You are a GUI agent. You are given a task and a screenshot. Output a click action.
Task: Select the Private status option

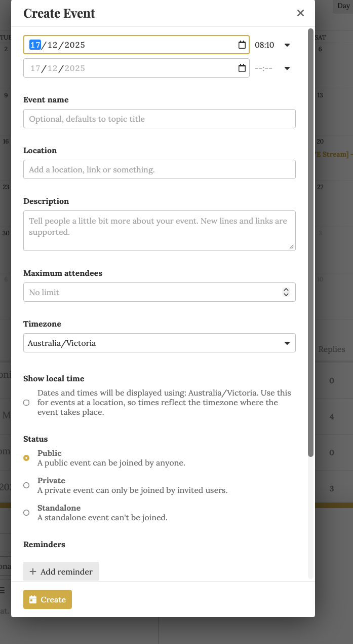click(x=26, y=485)
